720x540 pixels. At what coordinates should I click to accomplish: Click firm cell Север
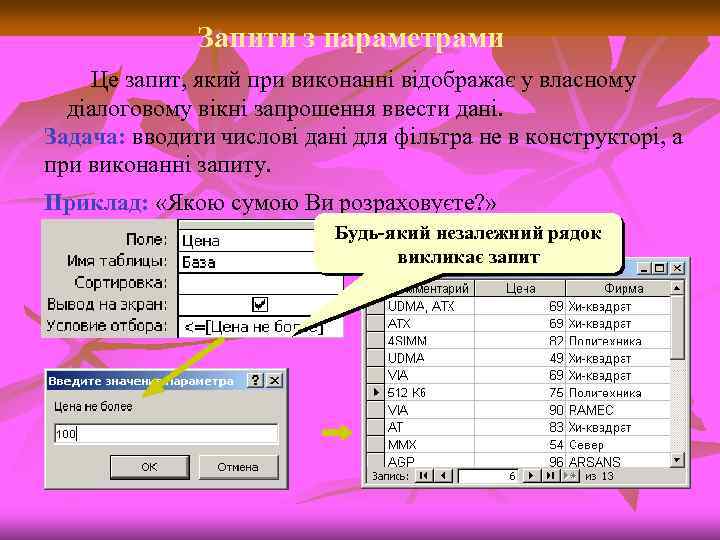[x=619, y=444]
